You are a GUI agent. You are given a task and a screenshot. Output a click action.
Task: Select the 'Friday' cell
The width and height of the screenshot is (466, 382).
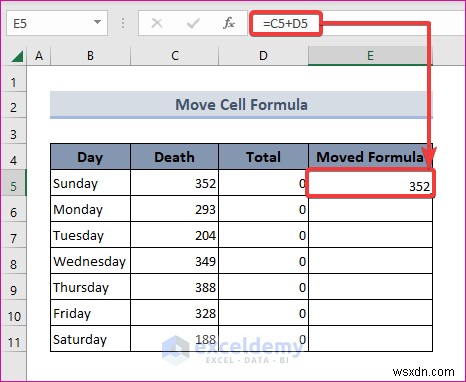click(90, 313)
